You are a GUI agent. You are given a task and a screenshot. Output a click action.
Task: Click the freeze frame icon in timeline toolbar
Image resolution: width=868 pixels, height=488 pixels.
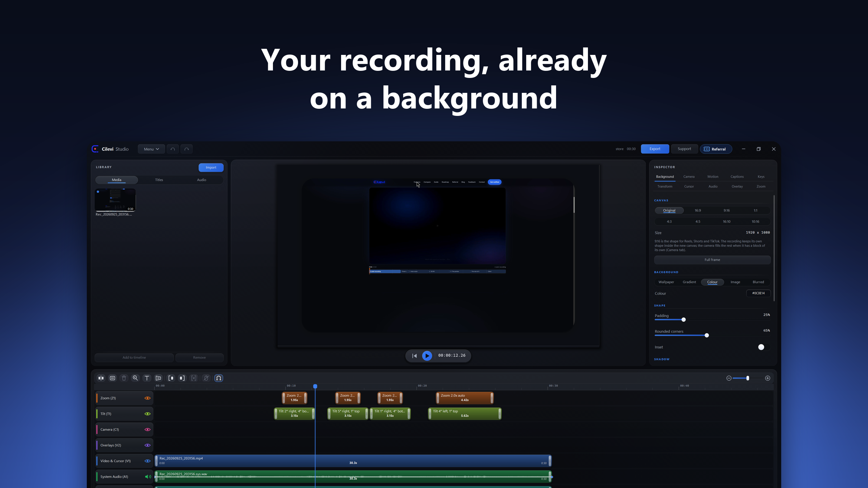pos(113,378)
